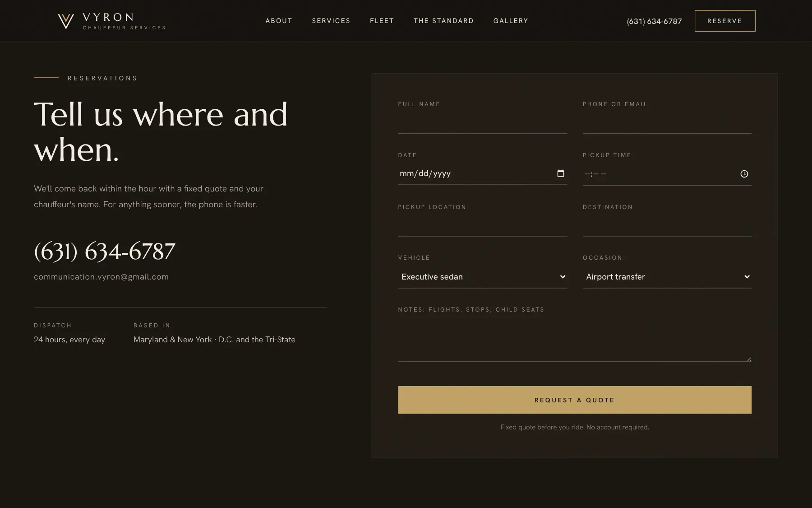Click the Destination input field

click(667, 225)
